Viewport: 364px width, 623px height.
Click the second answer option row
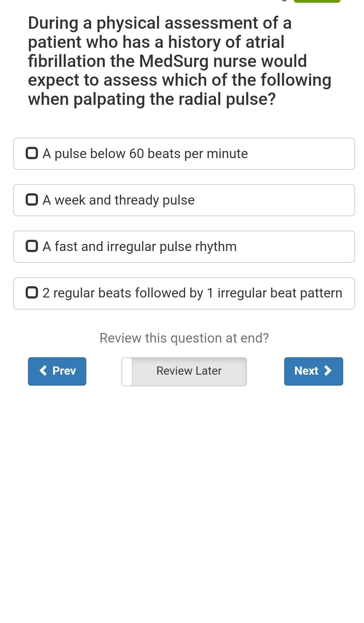[184, 200]
